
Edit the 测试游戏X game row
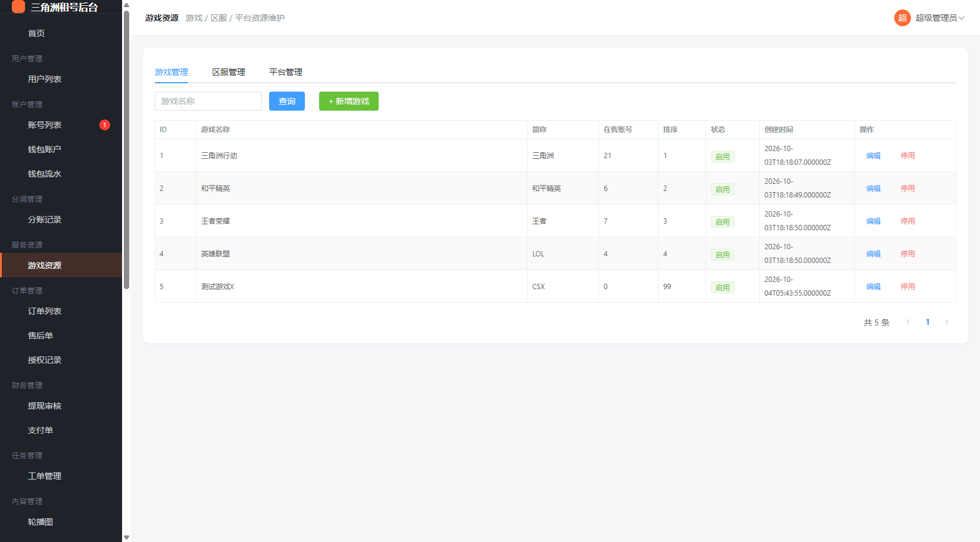click(x=873, y=287)
